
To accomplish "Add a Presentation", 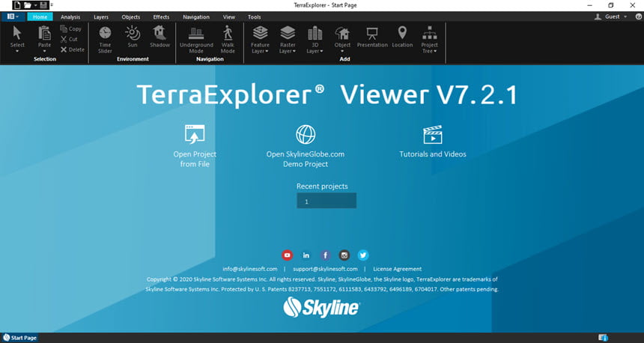I will [x=372, y=37].
